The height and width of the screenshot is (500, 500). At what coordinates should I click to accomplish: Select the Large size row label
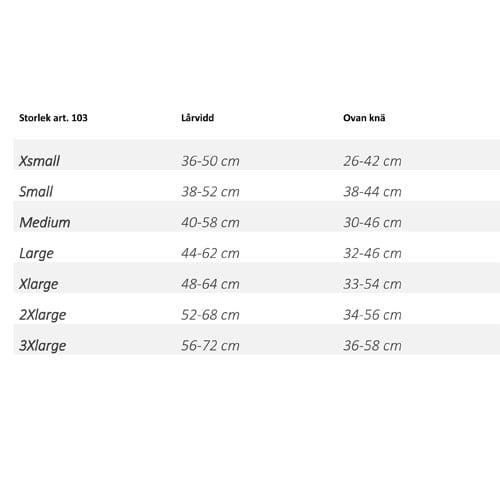[36, 253]
